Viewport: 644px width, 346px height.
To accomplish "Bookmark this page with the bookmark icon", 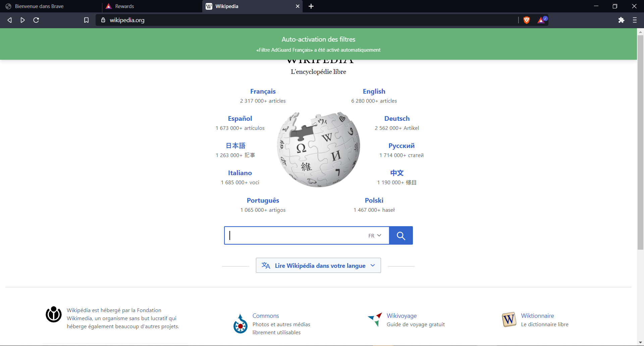I will pos(86,20).
